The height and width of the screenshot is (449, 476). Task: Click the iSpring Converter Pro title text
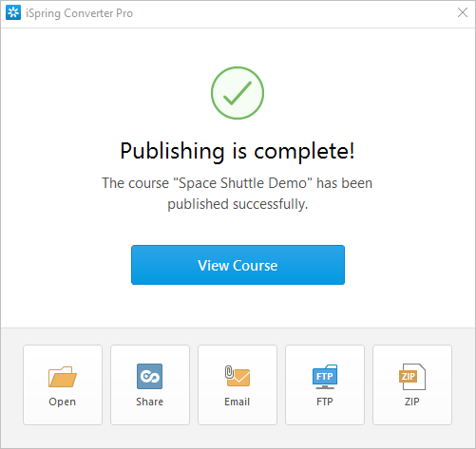point(79,13)
